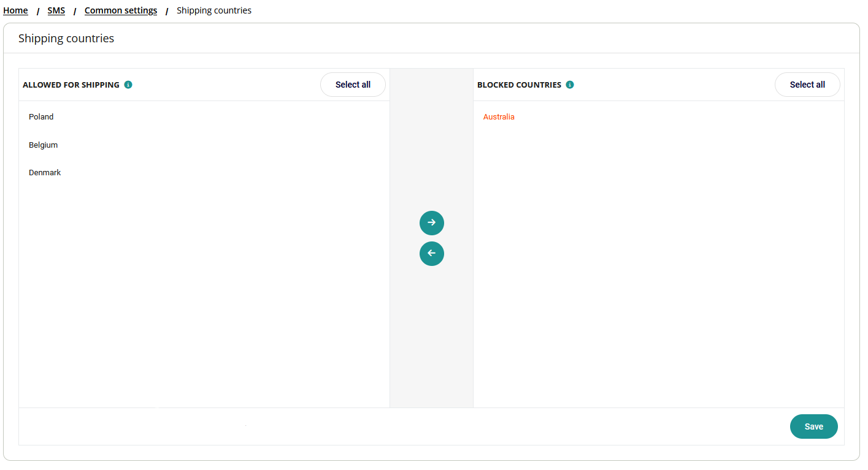
Task: Select Australia in the blocked countries list
Action: pyautogui.click(x=499, y=117)
